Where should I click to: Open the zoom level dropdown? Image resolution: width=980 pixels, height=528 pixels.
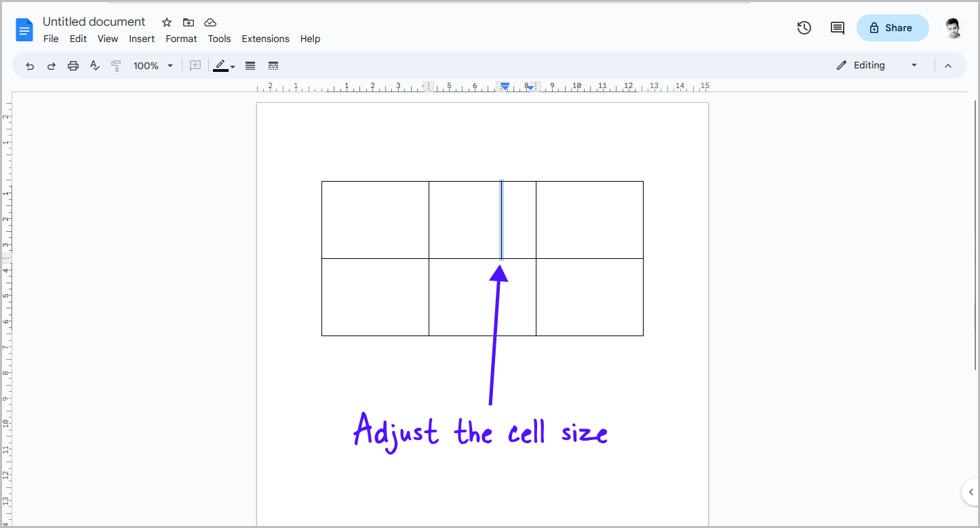point(153,65)
